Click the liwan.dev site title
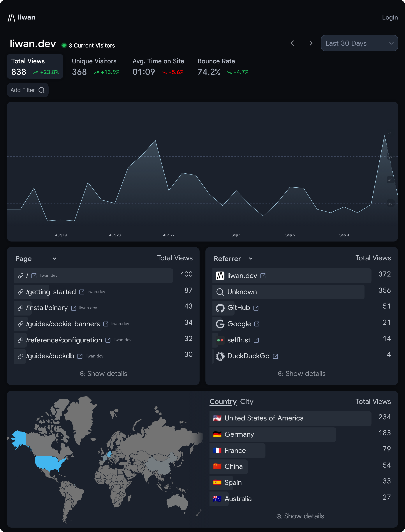 [x=33, y=44]
